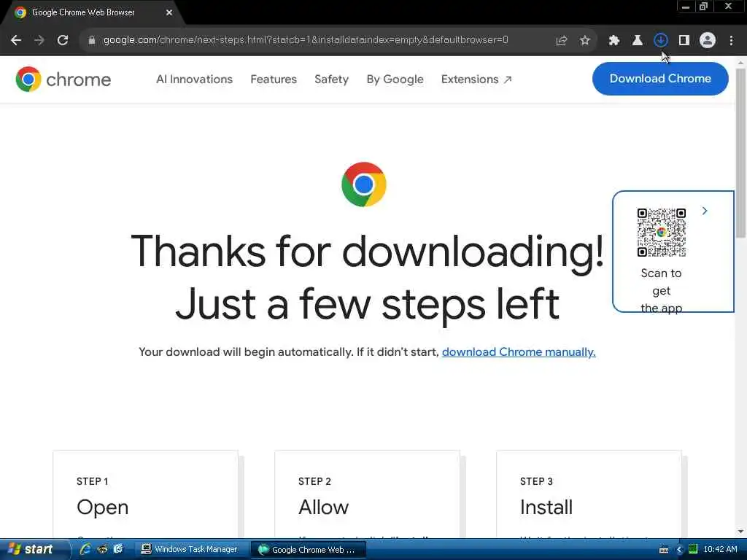Show the downloads bubble in the toolbar
Screen dimensions: 747x560
coord(660,41)
